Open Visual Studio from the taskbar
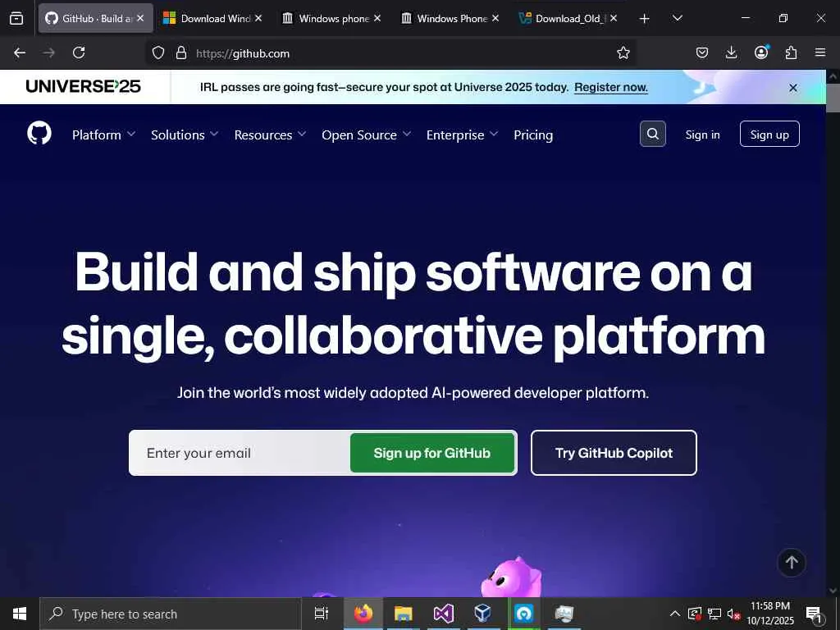840x630 pixels. [x=443, y=614]
